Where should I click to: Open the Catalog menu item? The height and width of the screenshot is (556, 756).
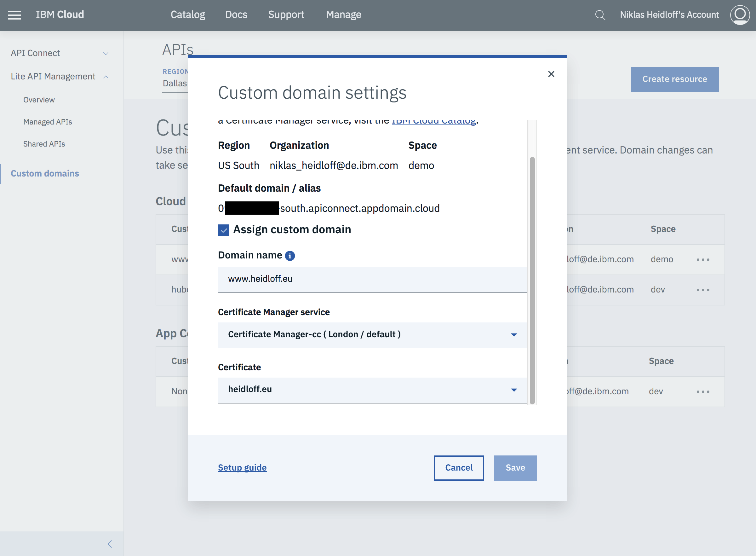point(188,15)
